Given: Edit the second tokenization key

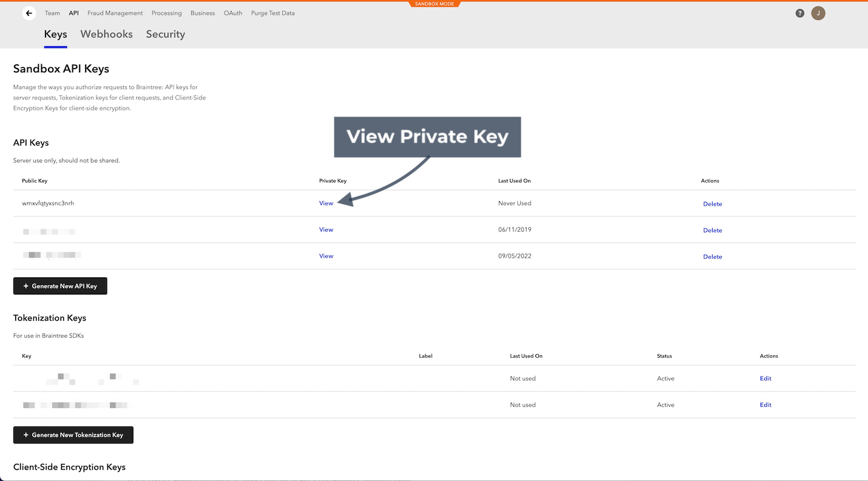Looking at the screenshot, I should (x=765, y=405).
